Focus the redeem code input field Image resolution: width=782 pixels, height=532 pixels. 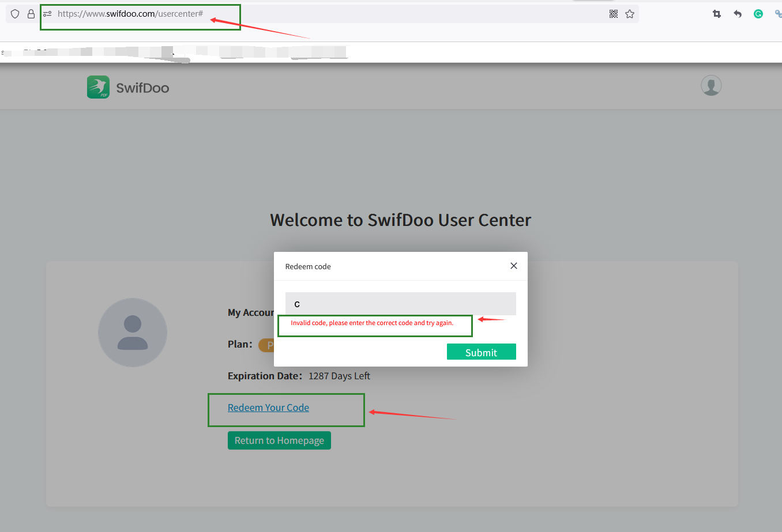(x=401, y=304)
